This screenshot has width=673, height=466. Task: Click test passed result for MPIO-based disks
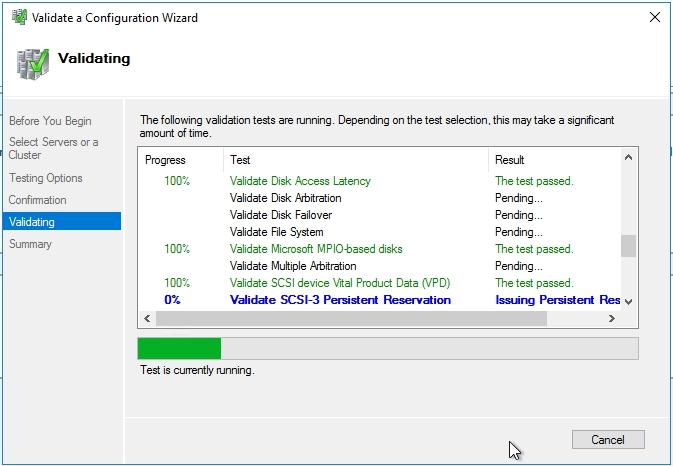coord(534,249)
